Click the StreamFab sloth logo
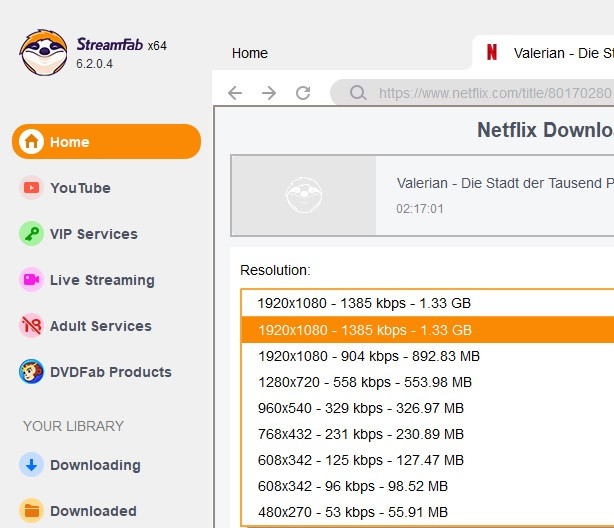Image resolution: width=614 pixels, height=528 pixels. pyautogui.click(x=44, y=51)
